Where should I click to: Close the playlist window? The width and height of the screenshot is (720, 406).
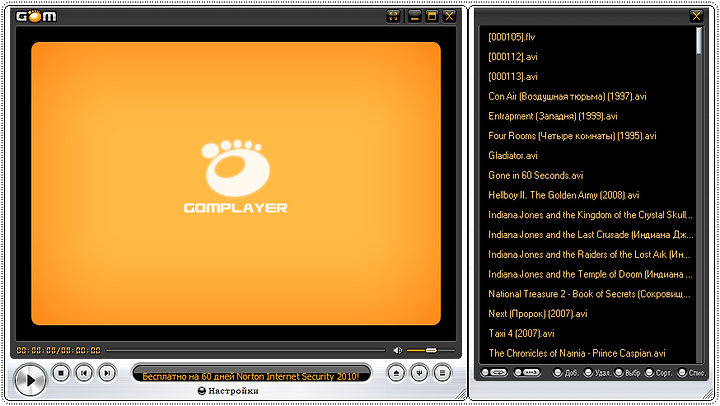click(x=696, y=17)
